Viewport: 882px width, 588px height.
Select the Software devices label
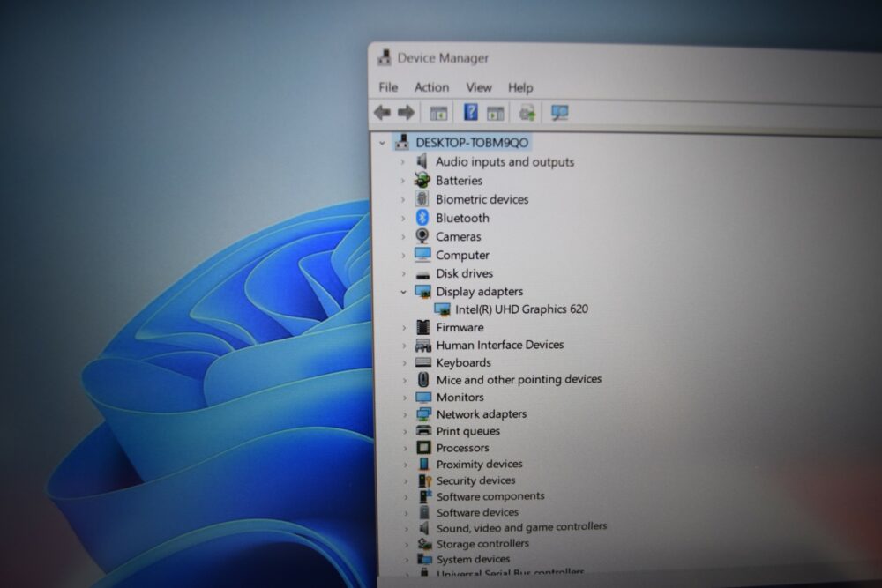(477, 513)
